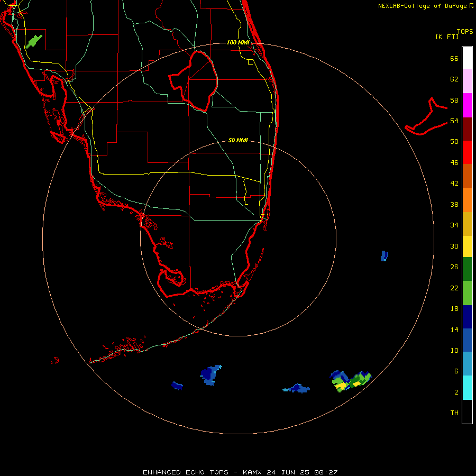Click the 30 legend value

[454, 246]
